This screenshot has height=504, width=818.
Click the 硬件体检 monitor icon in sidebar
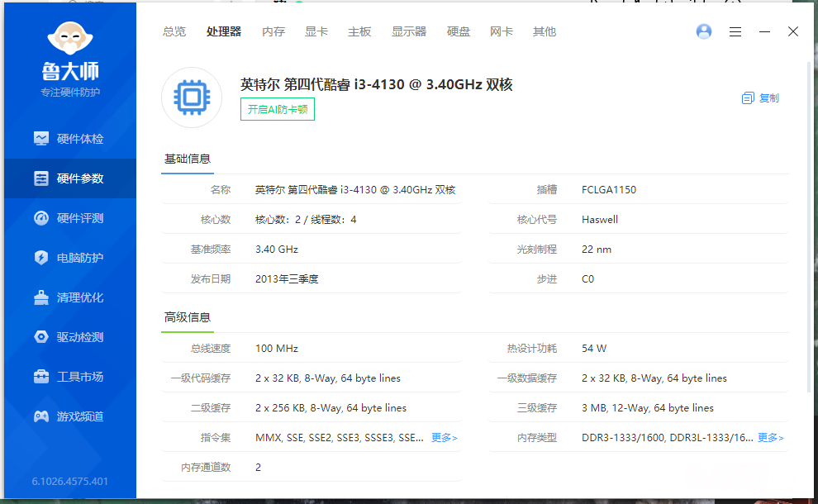point(41,139)
